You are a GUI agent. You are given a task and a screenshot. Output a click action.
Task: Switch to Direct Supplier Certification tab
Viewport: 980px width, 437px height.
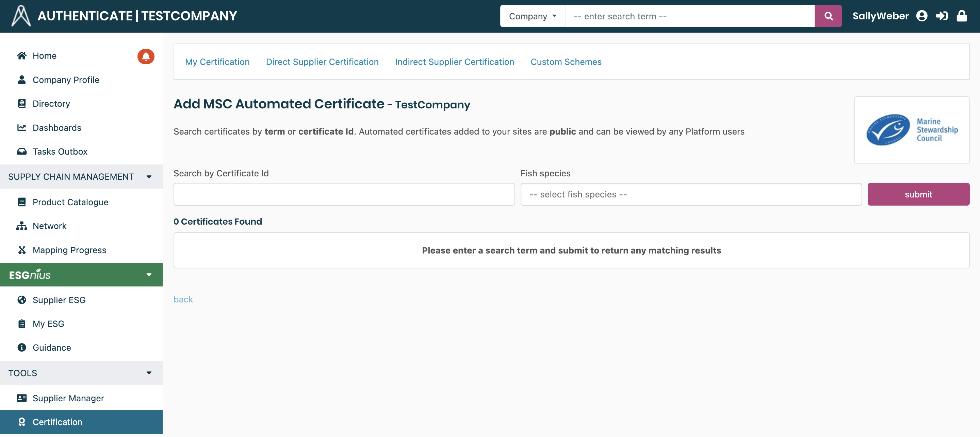point(322,62)
